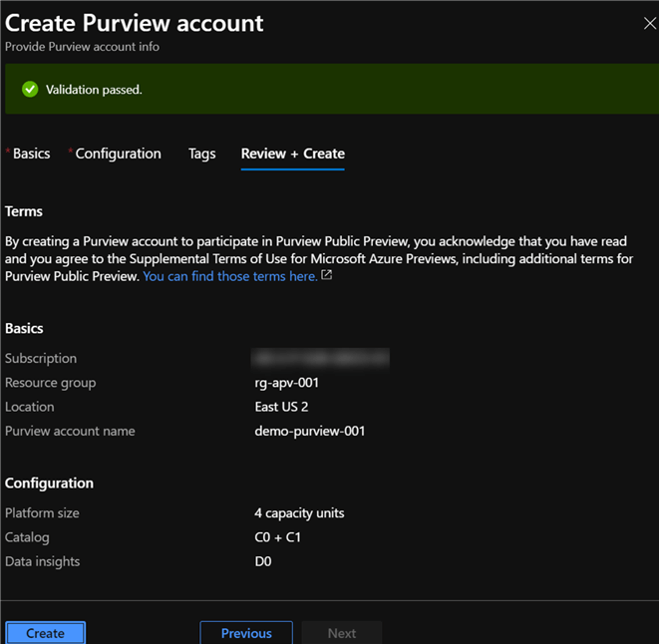Close the Create Purview account pane
Image resolution: width=659 pixels, height=644 pixels.
coord(650,24)
